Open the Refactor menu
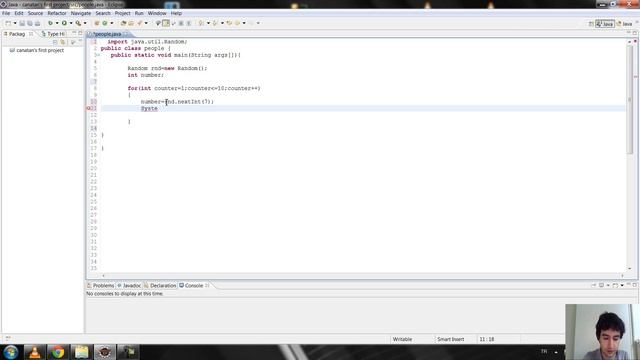This screenshot has height=360, width=640. point(57,13)
